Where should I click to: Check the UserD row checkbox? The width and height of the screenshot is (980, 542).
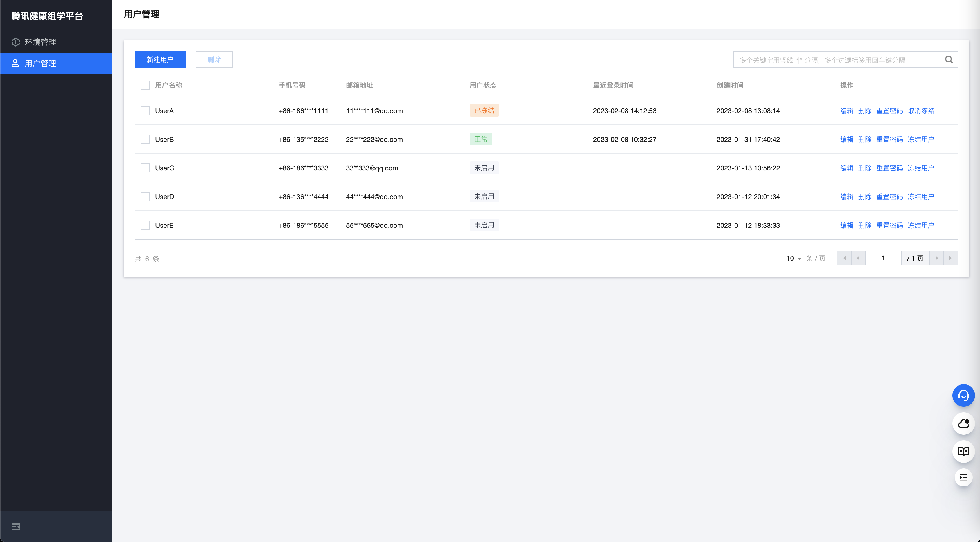pos(145,197)
